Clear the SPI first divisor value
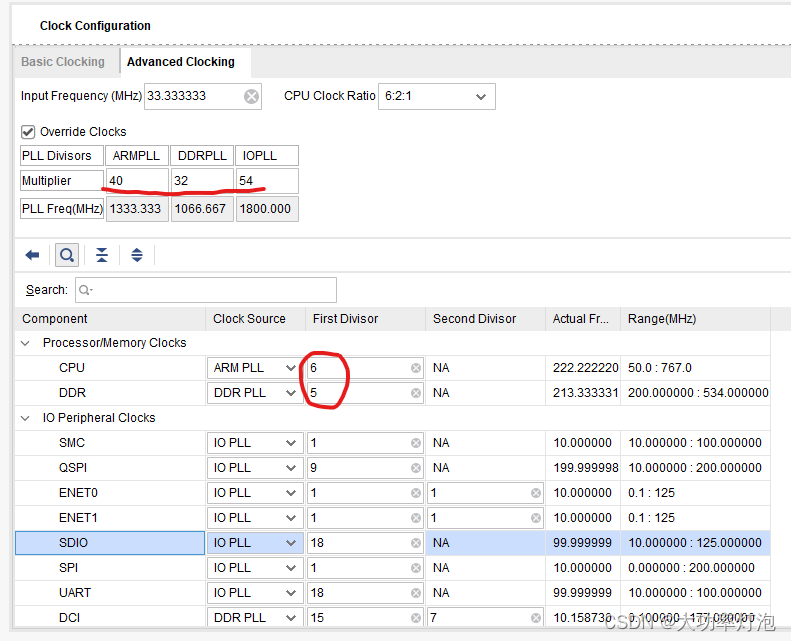 coord(416,568)
